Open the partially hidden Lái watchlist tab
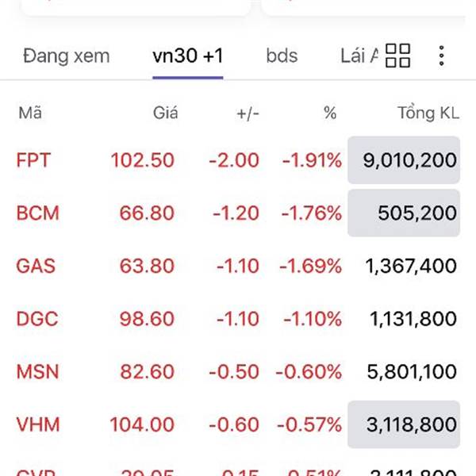The width and height of the screenshot is (476, 476). tap(359, 56)
